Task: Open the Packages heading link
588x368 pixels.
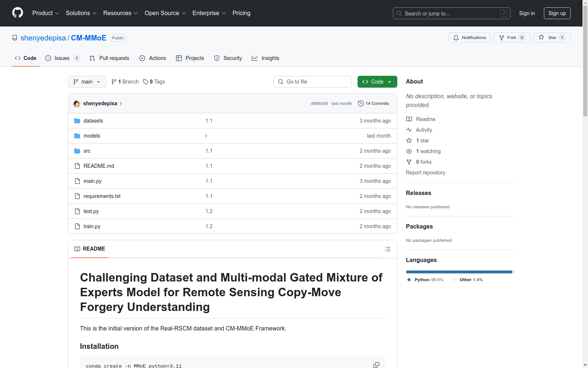Action: (419, 226)
